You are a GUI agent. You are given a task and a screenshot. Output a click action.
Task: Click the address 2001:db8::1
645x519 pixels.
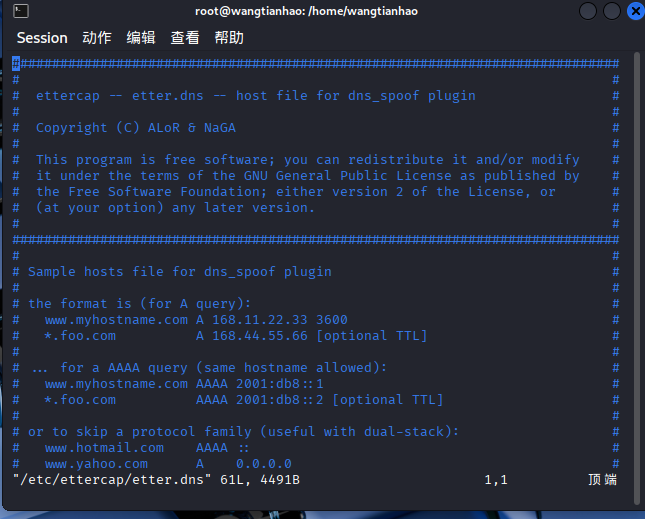pos(280,384)
